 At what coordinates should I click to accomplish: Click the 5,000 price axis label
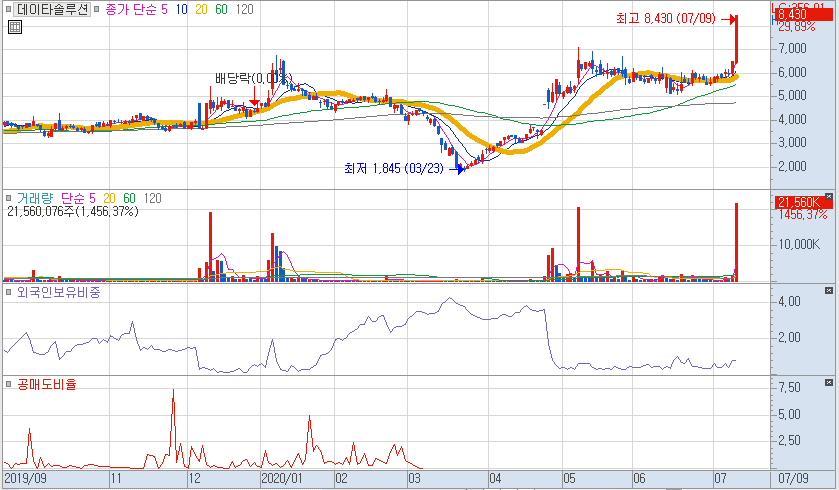click(792, 96)
